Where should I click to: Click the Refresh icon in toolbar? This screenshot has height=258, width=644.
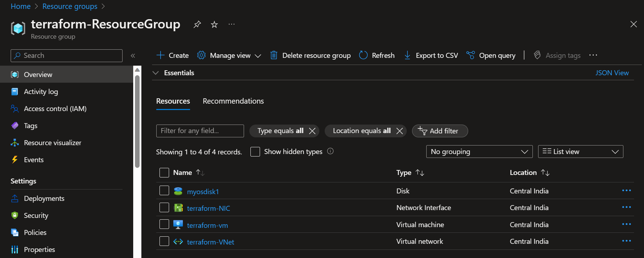point(363,55)
